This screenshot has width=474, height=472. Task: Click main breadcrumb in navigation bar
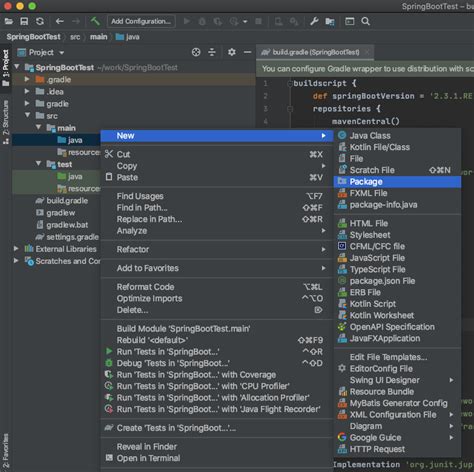99,37
